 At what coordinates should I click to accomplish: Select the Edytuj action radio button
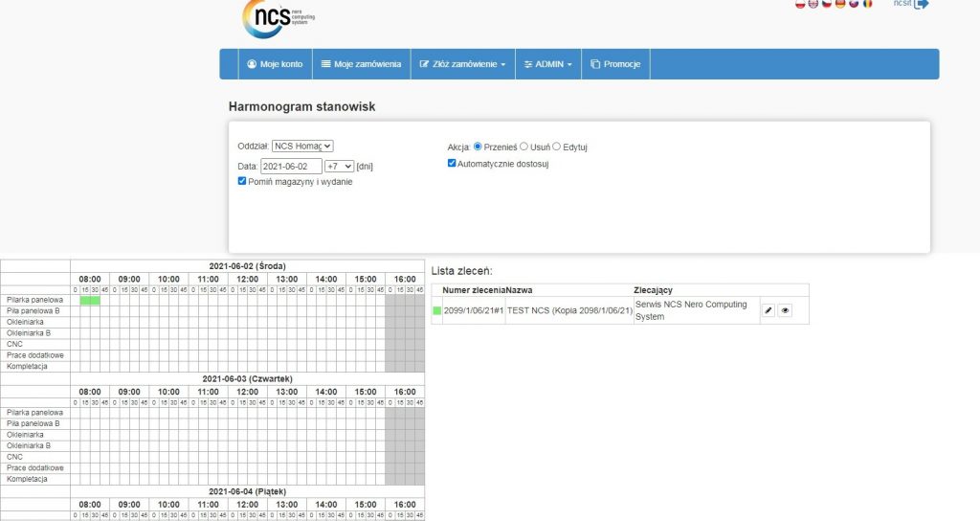click(x=557, y=147)
